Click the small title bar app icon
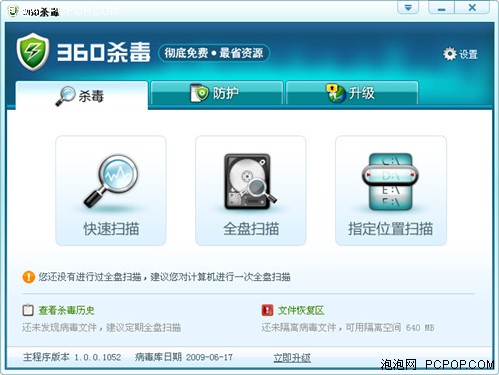Screen dimensions: 499x375 tap(13, 11)
